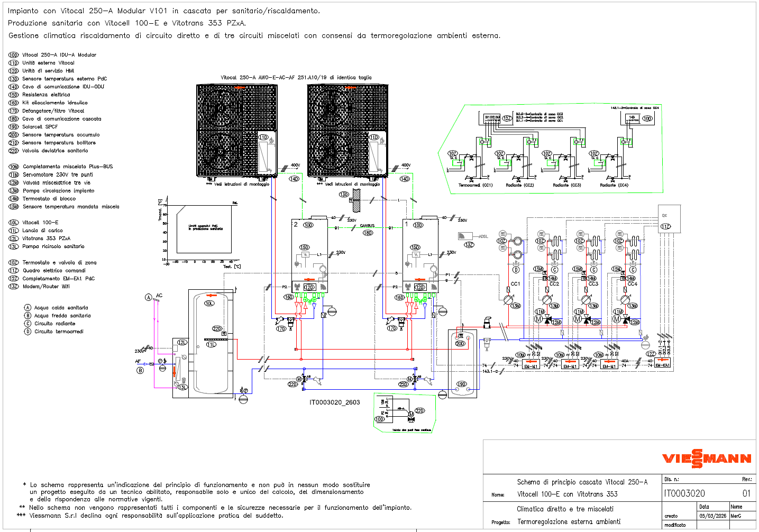Select the caption "Vitocal 250-A AWO-E-AC-AF 251.A10/19 di identica taglia"
The image size is (759, 532).
pyautogui.click(x=296, y=78)
